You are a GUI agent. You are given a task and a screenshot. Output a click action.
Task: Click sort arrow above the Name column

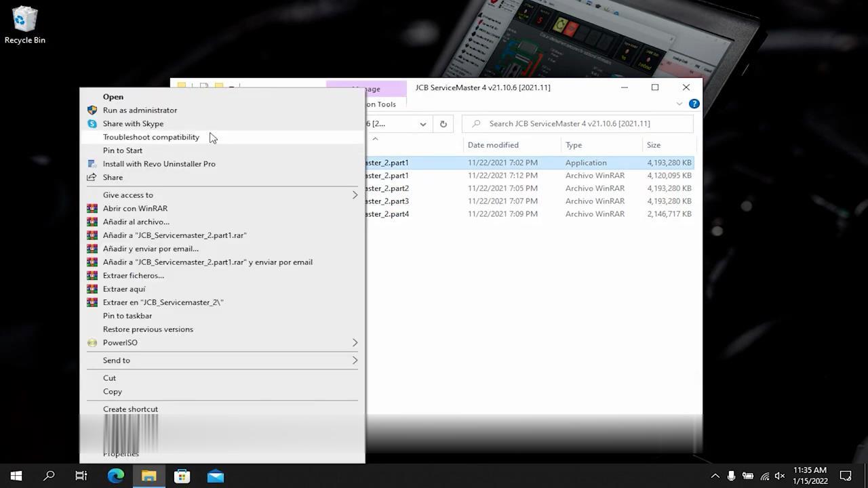click(x=375, y=138)
